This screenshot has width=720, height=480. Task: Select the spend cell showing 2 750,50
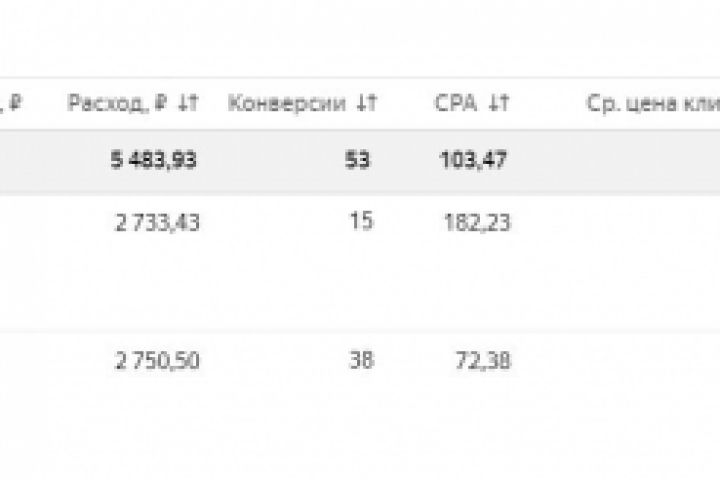pyautogui.click(x=157, y=361)
